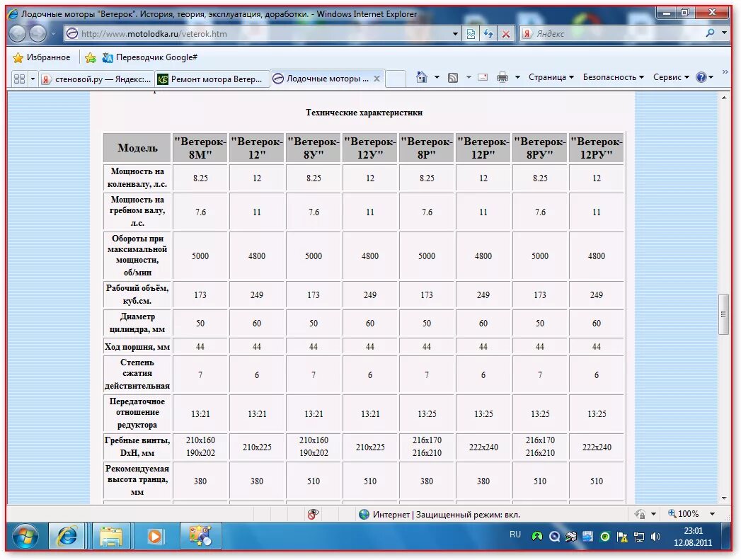This screenshot has width=741, height=560.
Task: Go back with the browser Back button
Action: point(18,33)
